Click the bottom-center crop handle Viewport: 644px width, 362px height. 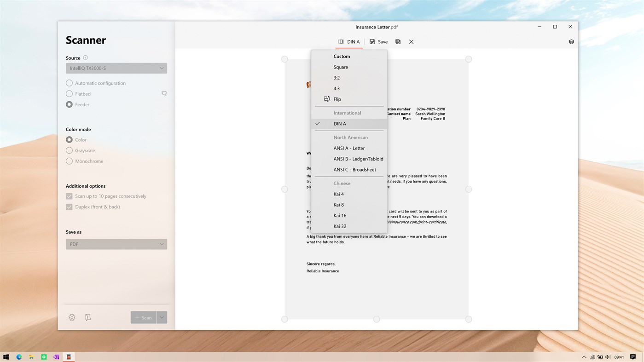tap(377, 319)
